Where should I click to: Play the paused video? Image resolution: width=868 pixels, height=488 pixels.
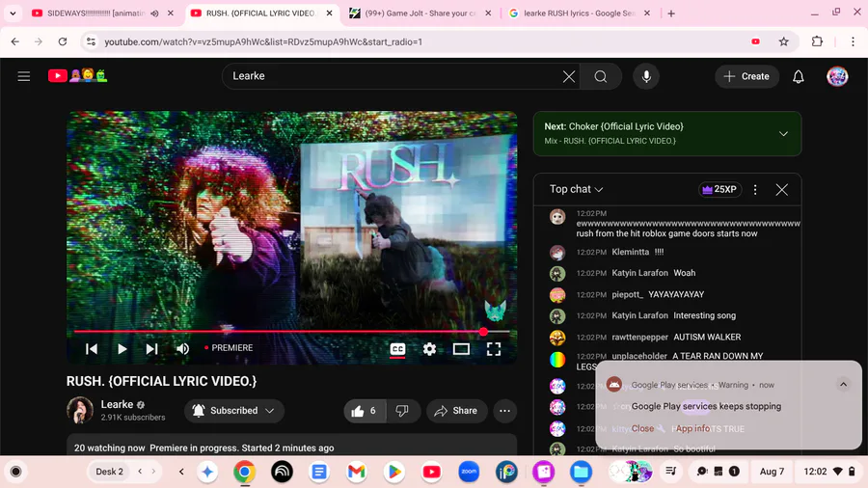(122, 348)
